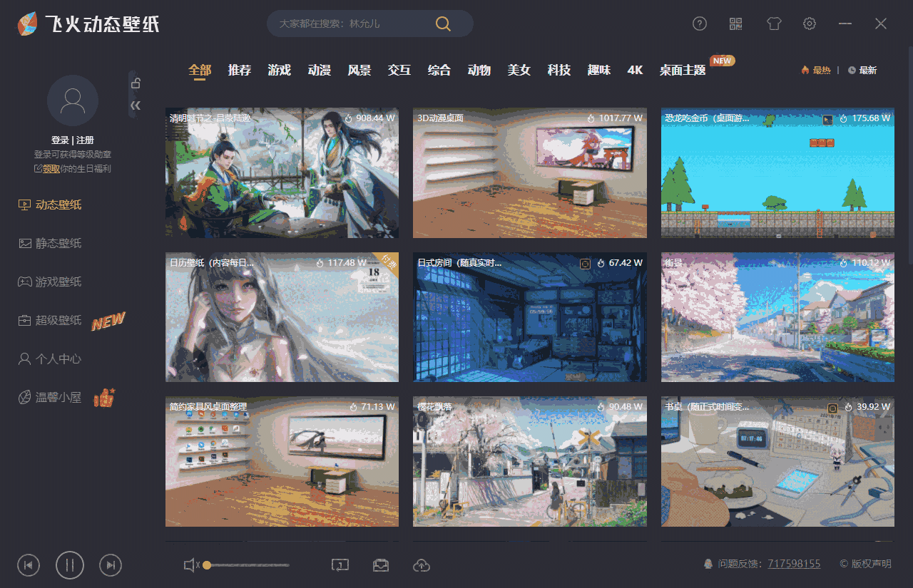Image resolution: width=913 pixels, height=588 pixels.
Task: Open the help question mark icon
Action: coord(700,24)
